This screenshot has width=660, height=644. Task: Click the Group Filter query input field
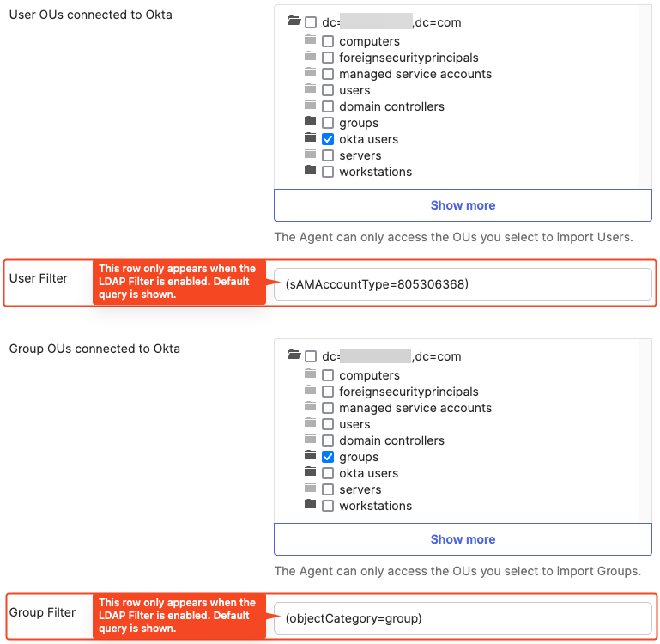(463, 618)
